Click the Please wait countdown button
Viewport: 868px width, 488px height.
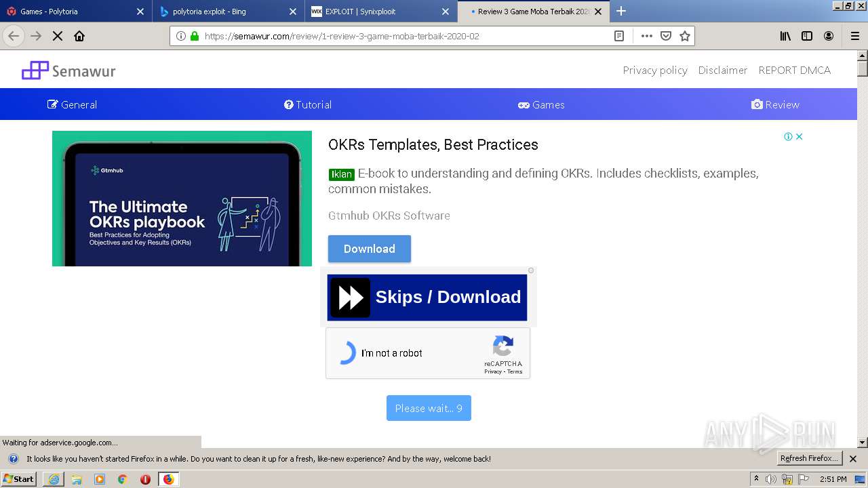(429, 408)
